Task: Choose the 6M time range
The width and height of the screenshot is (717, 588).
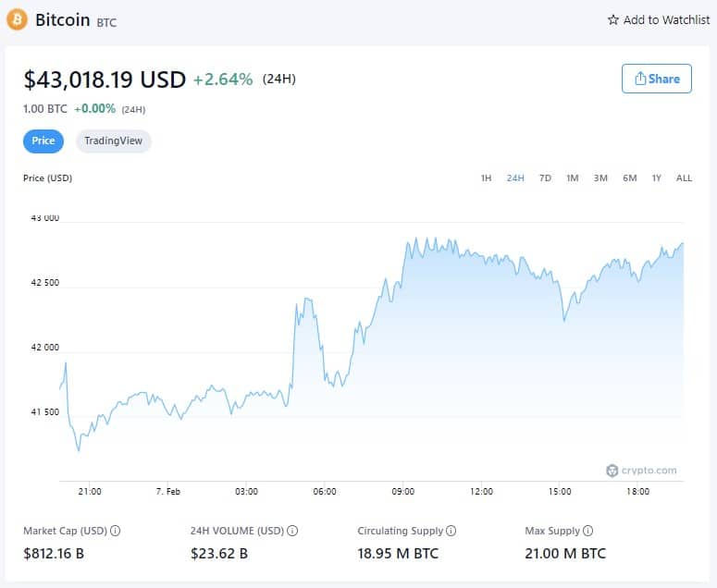Action: [630, 178]
